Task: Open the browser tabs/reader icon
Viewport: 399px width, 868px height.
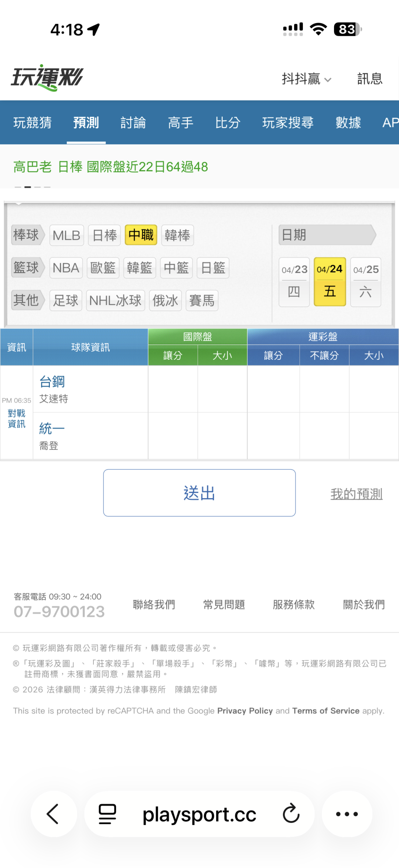Action: (108, 814)
